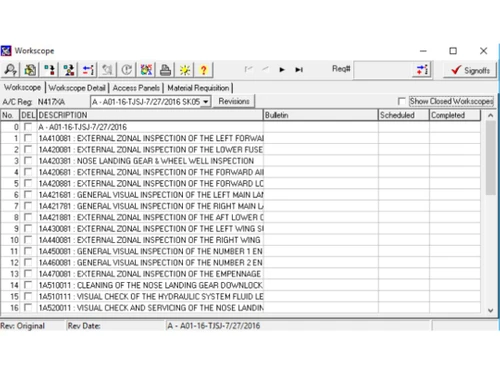Click the fourth toolbar icon with people figures
The image size is (500, 375).
[69, 70]
